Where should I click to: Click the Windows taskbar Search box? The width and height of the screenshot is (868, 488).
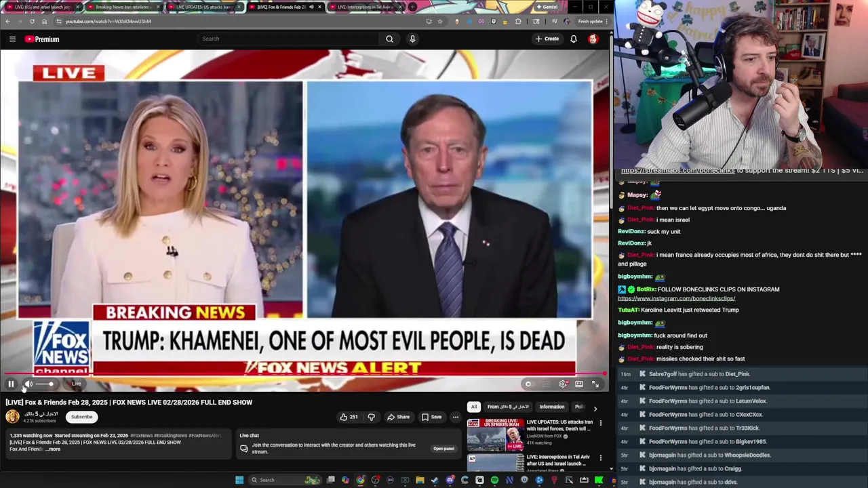coord(285,480)
